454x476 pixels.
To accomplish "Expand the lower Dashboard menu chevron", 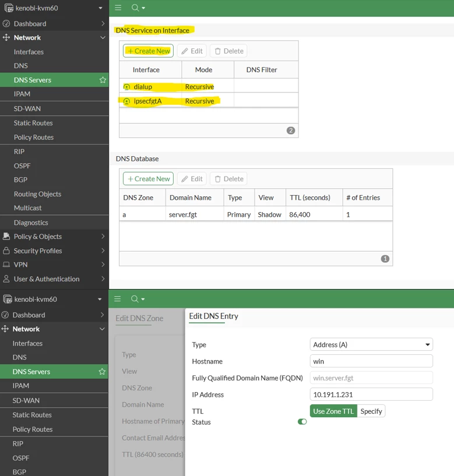I will click(x=103, y=315).
